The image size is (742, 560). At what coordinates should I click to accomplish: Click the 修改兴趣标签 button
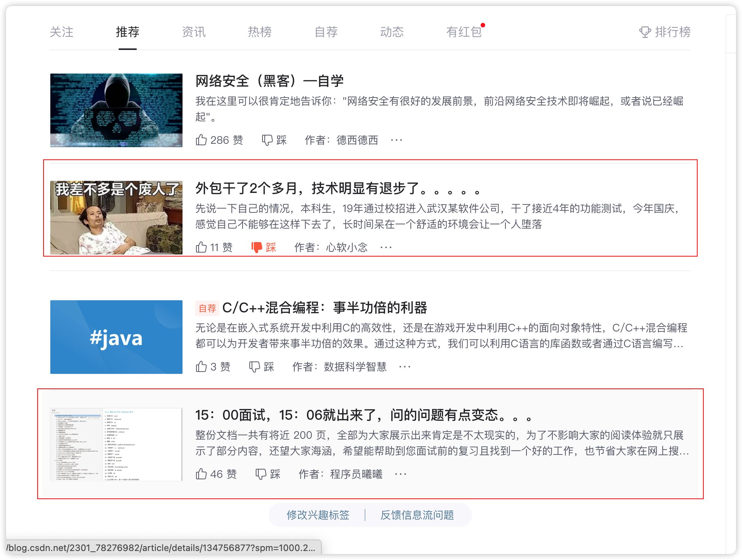(x=318, y=515)
